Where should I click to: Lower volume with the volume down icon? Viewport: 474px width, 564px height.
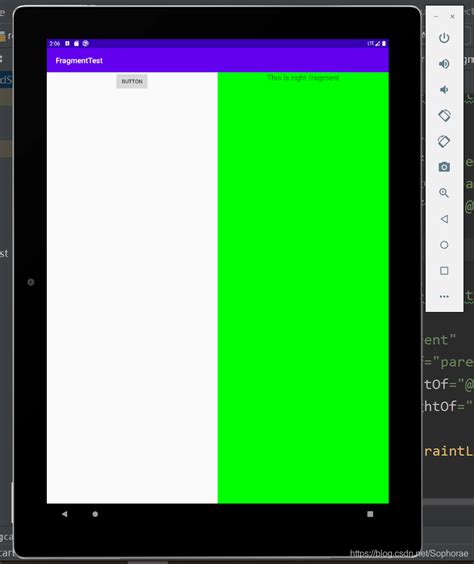click(444, 90)
